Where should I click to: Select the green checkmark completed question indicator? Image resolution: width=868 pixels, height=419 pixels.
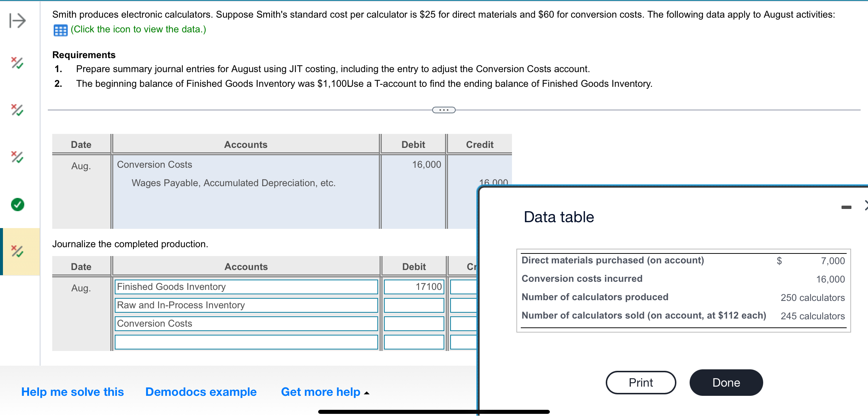[x=17, y=205]
